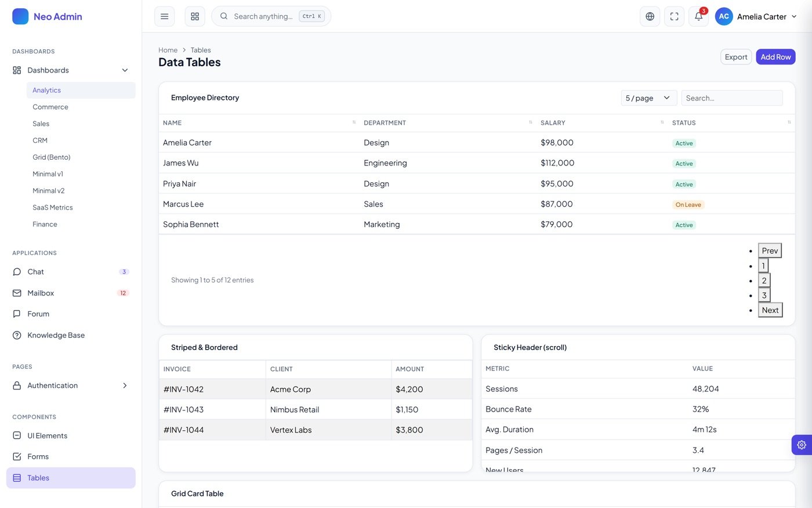The width and height of the screenshot is (812, 508).
Task: Click the Knowledge Base help icon
Action: [x=17, y=335]
